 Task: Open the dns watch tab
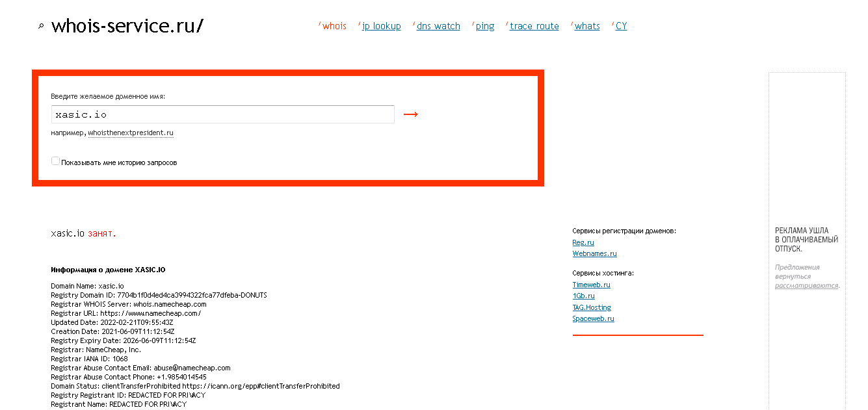coord(438,27)
